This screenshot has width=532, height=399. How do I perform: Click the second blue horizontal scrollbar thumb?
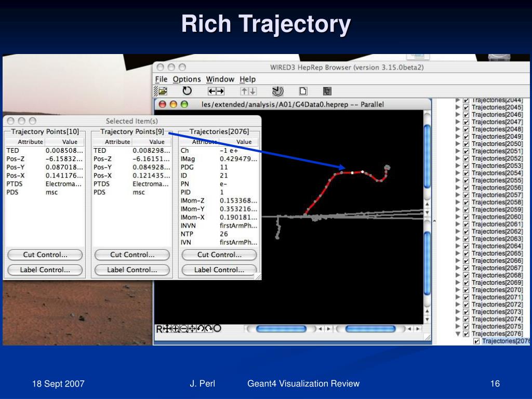(x=370, y=329)
